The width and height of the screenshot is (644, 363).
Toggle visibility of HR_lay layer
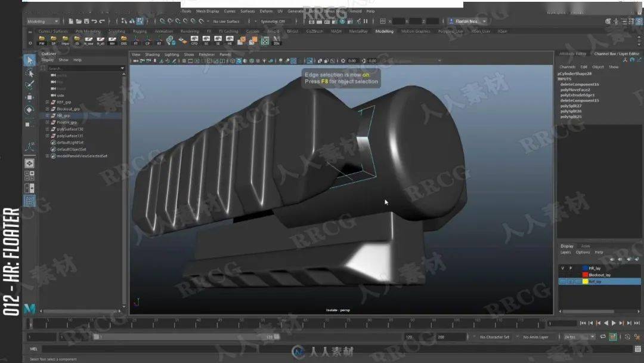point(562,268)
